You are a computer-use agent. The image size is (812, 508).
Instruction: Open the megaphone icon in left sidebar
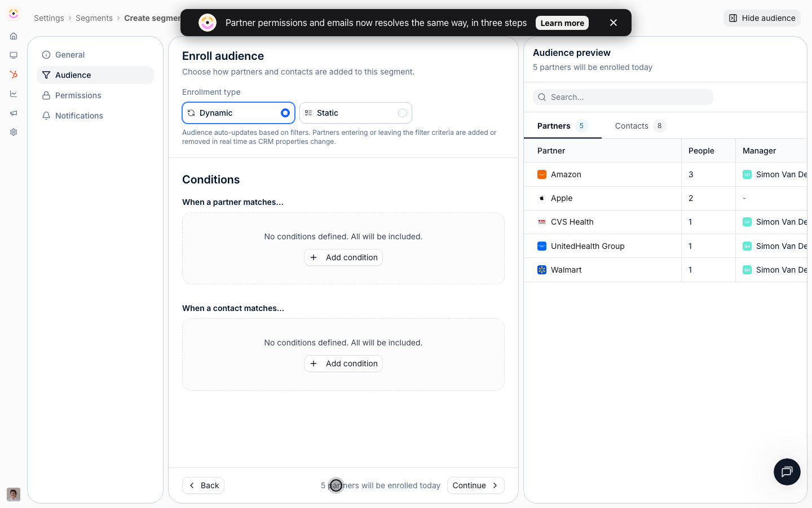click(x=14, y=113)
